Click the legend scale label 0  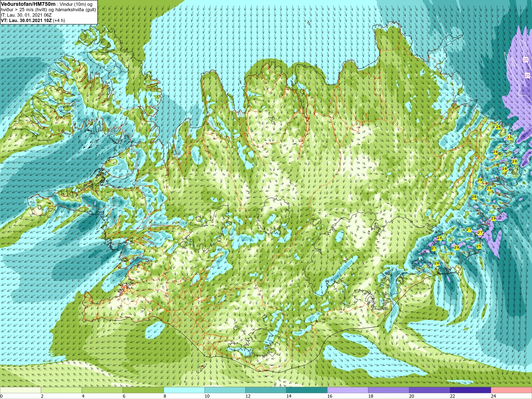(2, 397)
